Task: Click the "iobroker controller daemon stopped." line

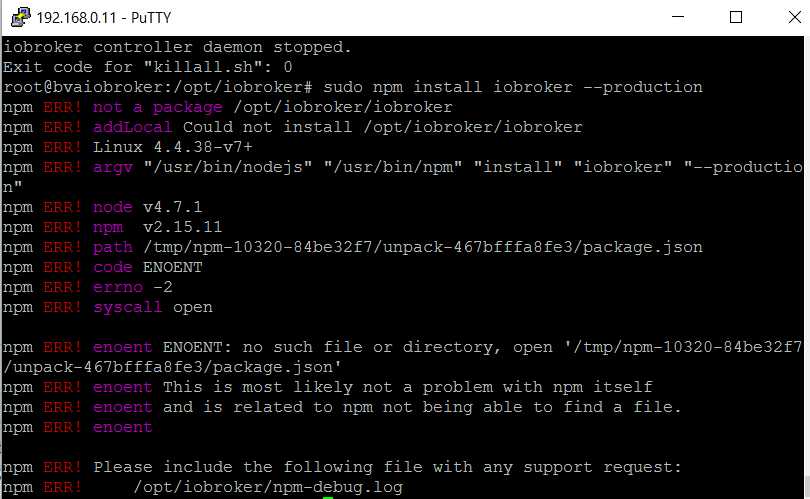Action: click(176, 47)
